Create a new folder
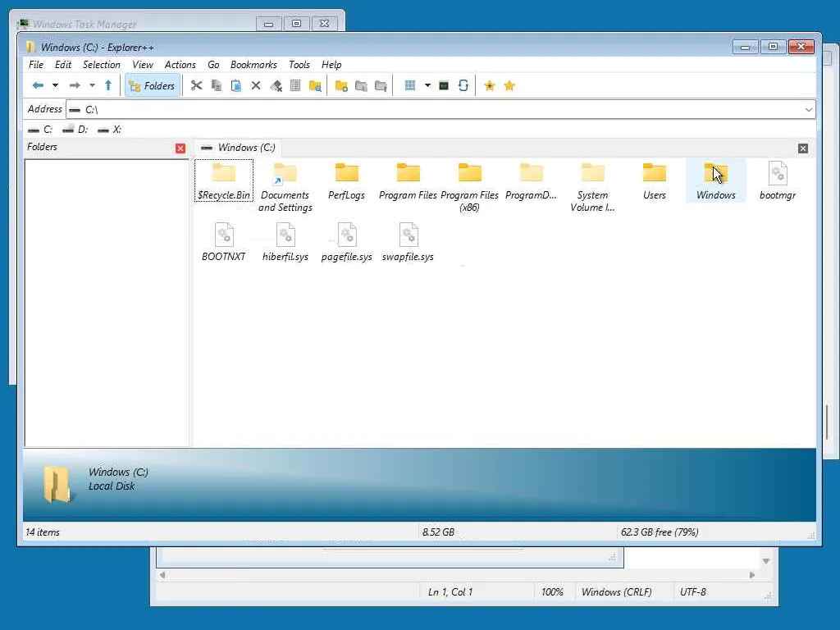Screen dimensions: 840x630 341,85
